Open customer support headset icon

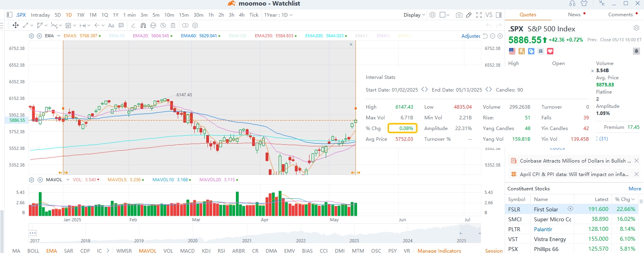click(x=572, y=4)
